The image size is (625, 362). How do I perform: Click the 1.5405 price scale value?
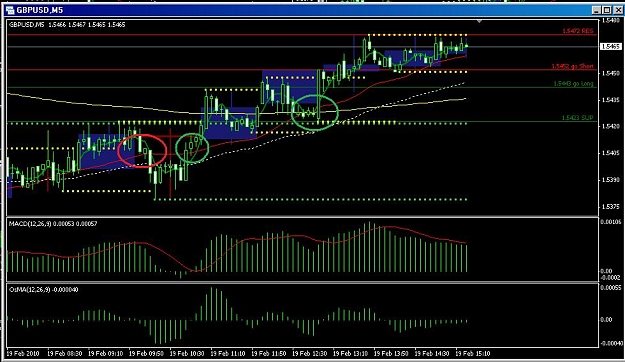click(x=611, y=153)
